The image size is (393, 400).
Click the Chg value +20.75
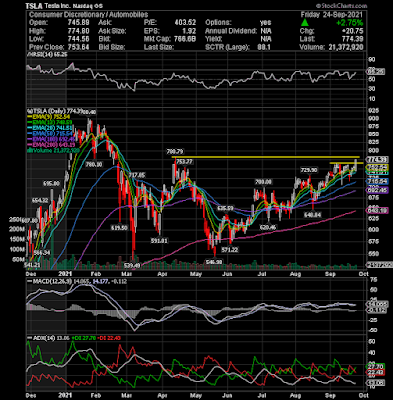tap(352, 31)
